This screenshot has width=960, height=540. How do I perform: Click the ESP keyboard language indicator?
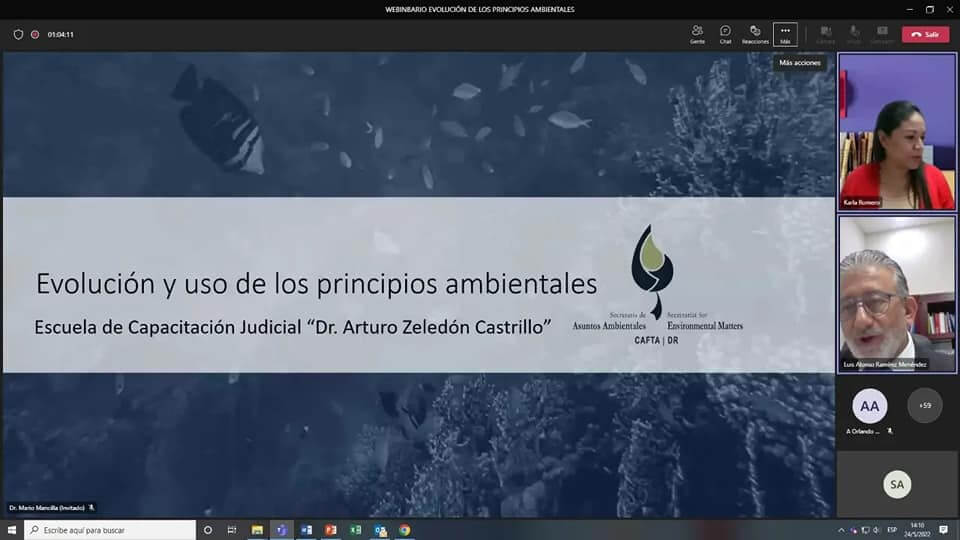pos(892,530)
